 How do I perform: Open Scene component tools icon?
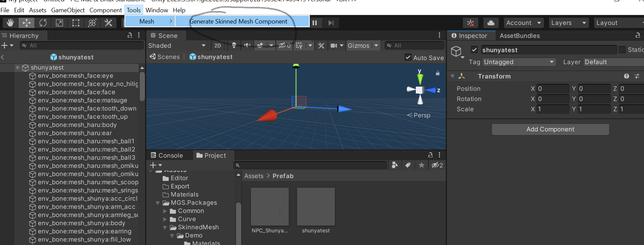321,45
